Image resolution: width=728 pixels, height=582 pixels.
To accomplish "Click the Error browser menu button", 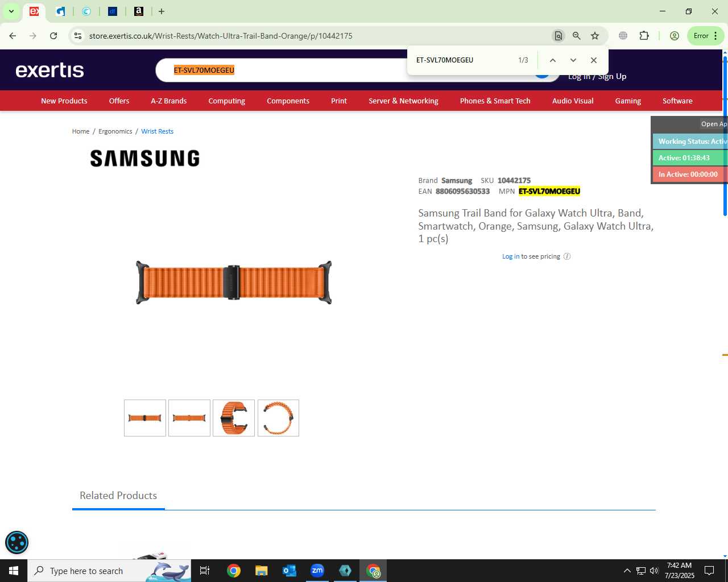I will click(706, 36).
